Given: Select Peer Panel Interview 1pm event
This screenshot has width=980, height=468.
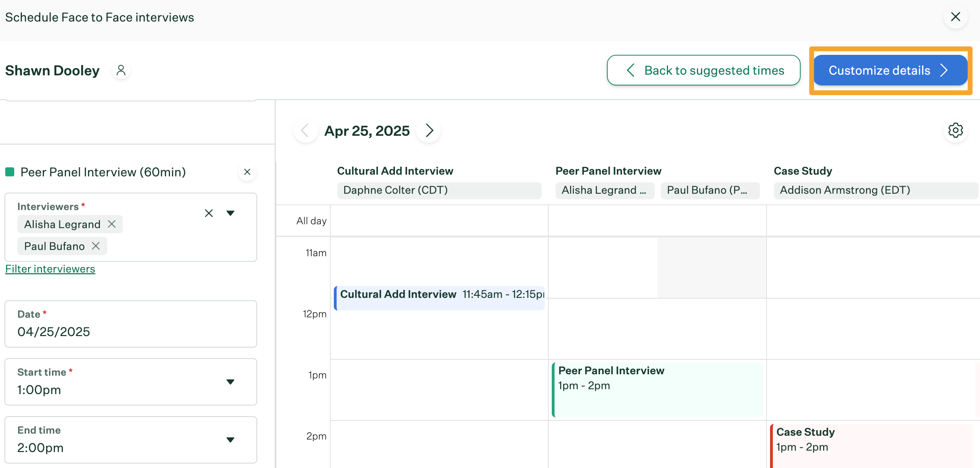Looking at the screenshot, I should tap(657, 390).
